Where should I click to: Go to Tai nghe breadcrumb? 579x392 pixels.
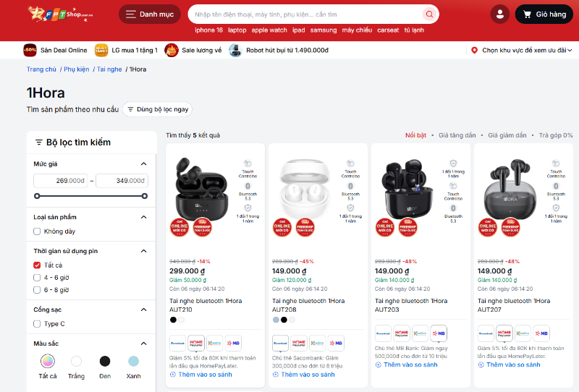coord(109,69)
